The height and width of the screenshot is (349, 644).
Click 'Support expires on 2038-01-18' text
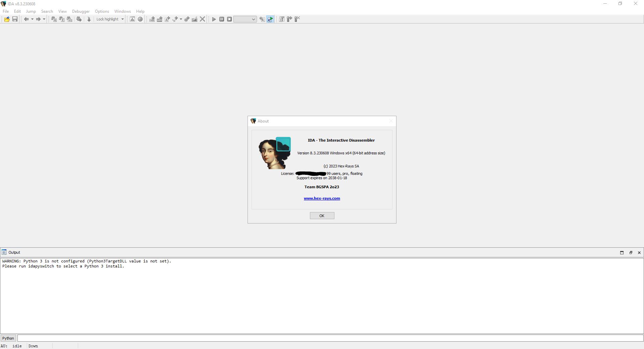[x=322, y=178]
